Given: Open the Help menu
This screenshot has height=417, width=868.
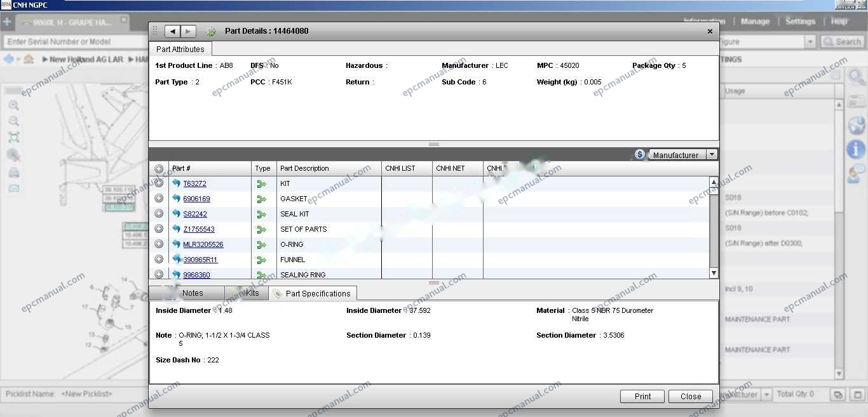Looking at the screenshot, I should 839,22.
